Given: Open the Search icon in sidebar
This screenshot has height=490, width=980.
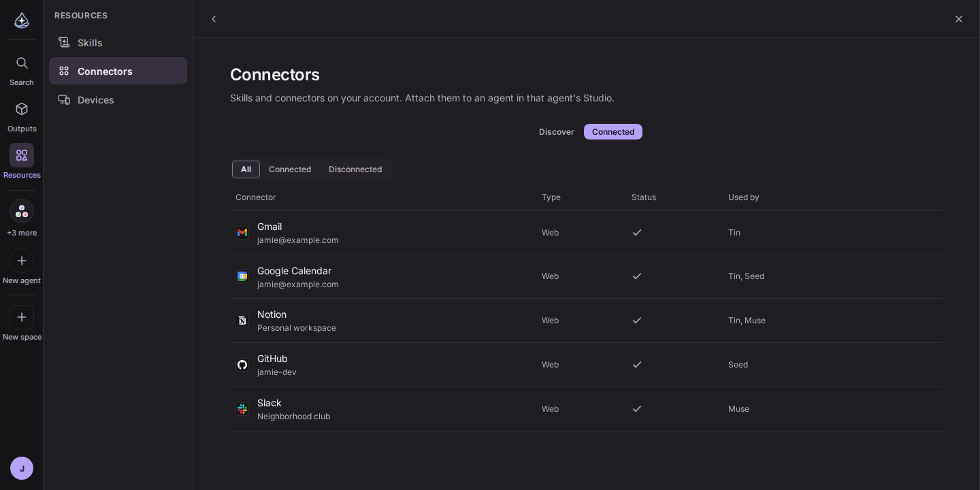Looking at the screenshot, I should [22, 63].
